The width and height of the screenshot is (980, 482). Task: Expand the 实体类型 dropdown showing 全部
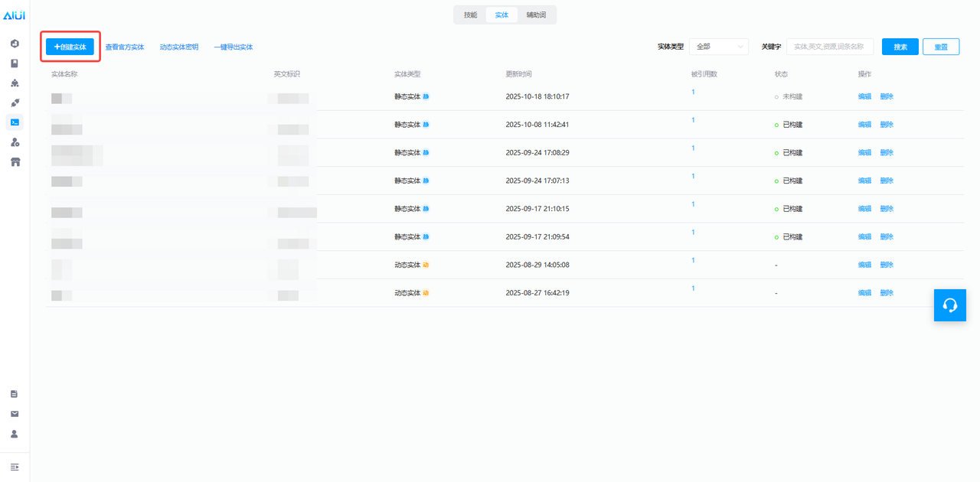point(719,47)
